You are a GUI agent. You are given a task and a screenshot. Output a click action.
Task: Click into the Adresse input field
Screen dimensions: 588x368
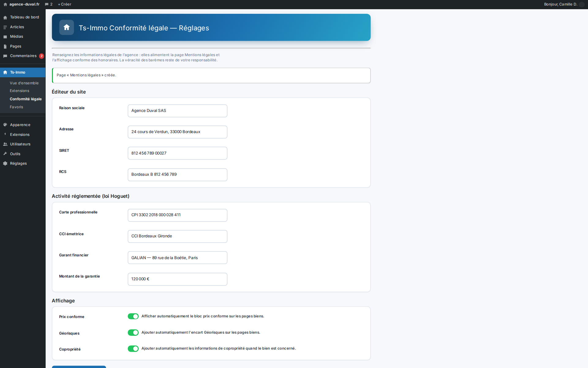pos(177,132)
